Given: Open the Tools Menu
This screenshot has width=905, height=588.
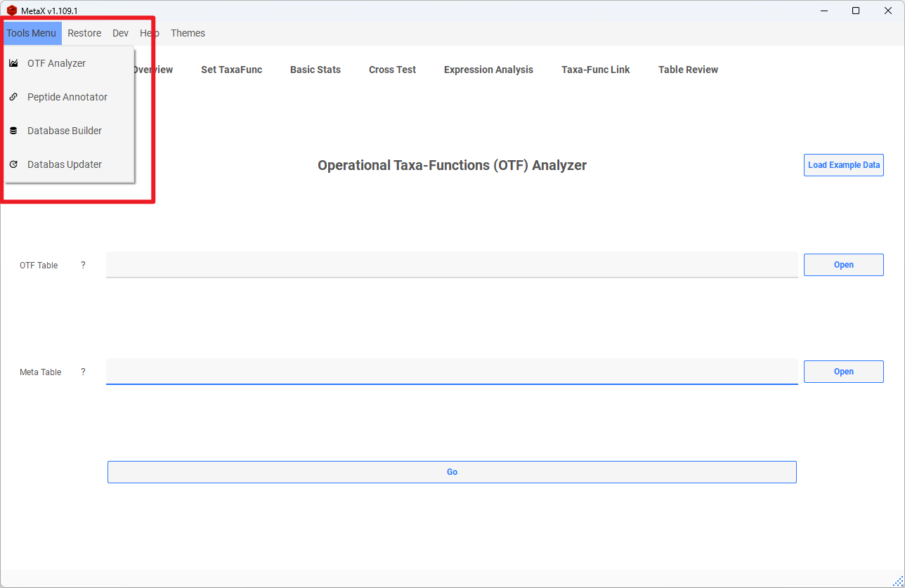Looking at the screenshot, I should 32,33.
